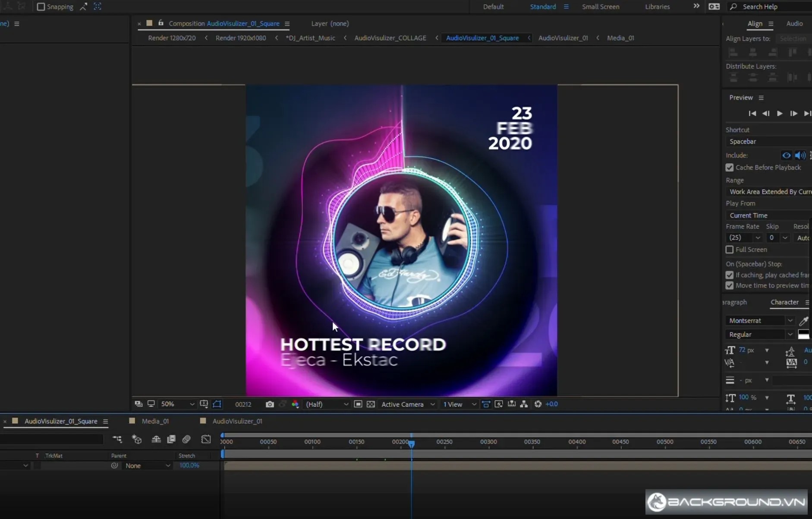Open the Regular font style dropdown

[760, 335]
